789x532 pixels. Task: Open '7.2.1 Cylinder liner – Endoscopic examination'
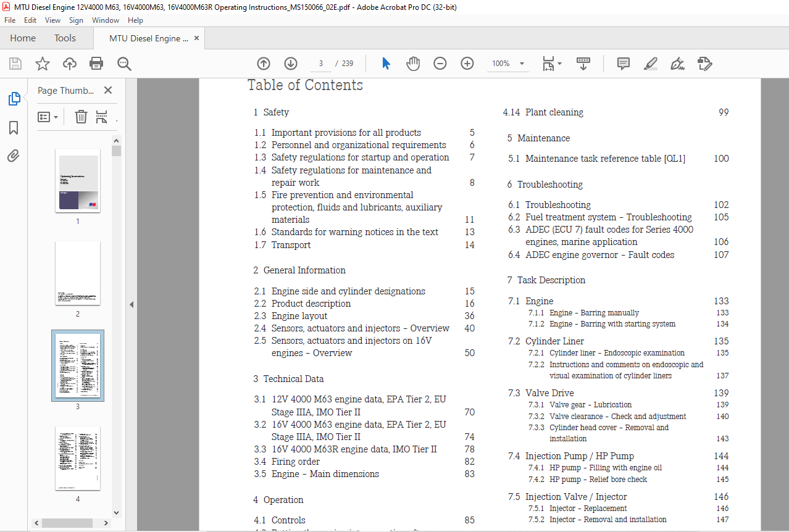(628, 353)
